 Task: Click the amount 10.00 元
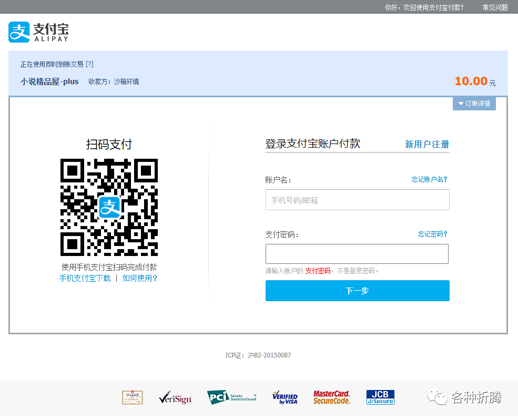(475, 81)
